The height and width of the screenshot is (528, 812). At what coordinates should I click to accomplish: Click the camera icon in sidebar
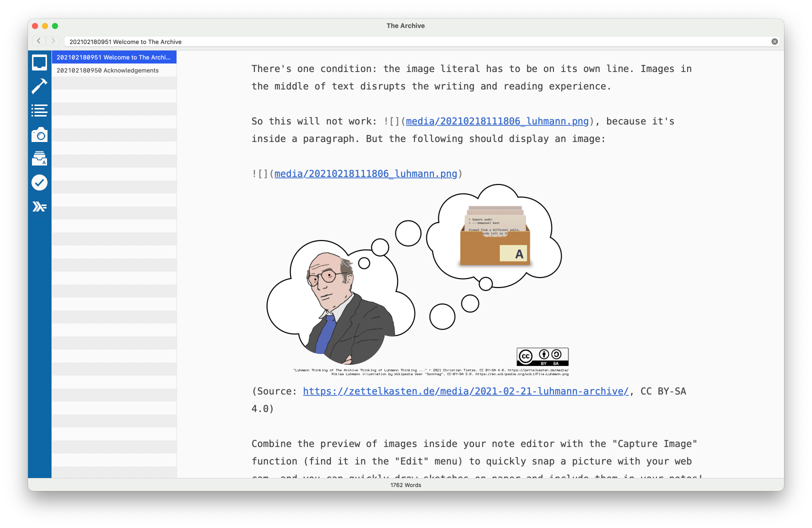39,135
